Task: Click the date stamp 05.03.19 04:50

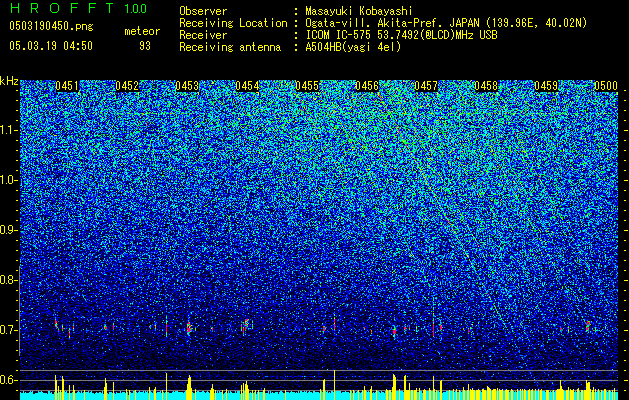Action: click(51, 45)
